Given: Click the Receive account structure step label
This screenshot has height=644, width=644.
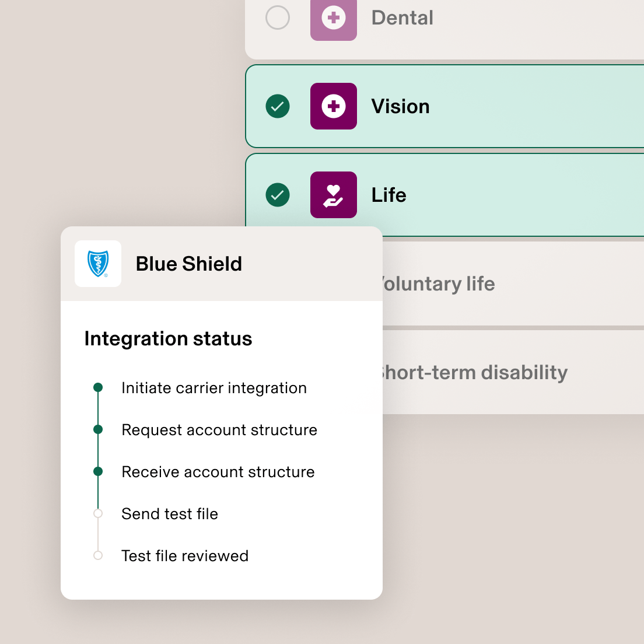Looking at the screenshot, I should (x=218, y=472).
